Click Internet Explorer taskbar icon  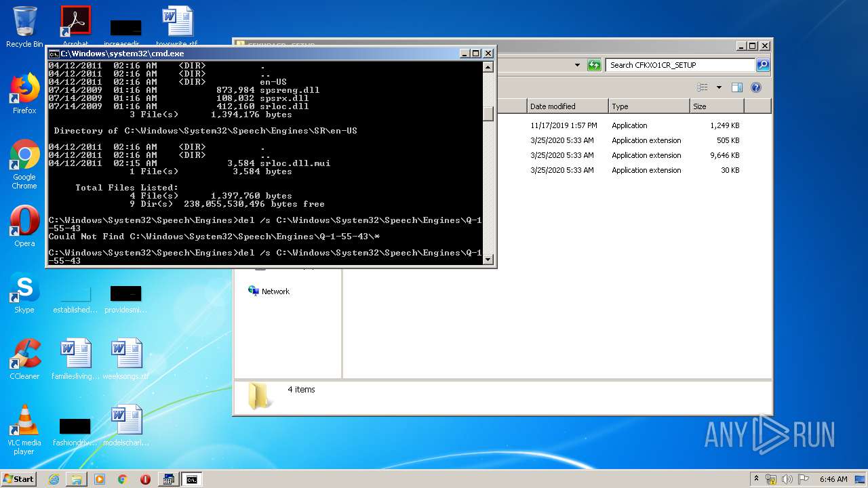coord(54,479)
